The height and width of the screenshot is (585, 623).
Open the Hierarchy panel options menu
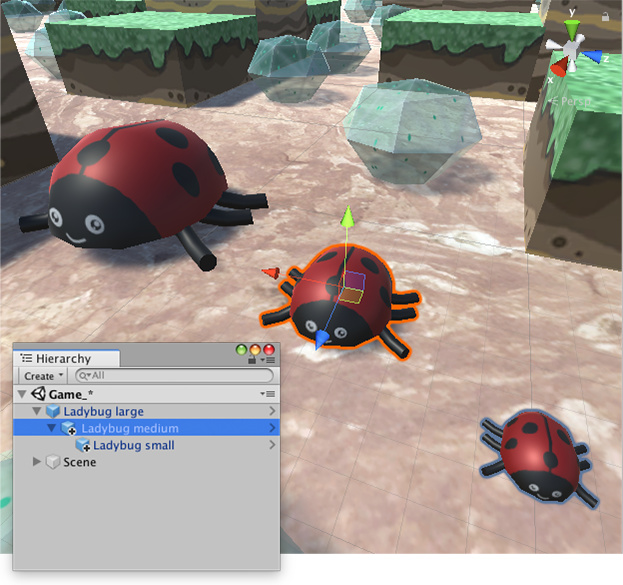[270, 359]
